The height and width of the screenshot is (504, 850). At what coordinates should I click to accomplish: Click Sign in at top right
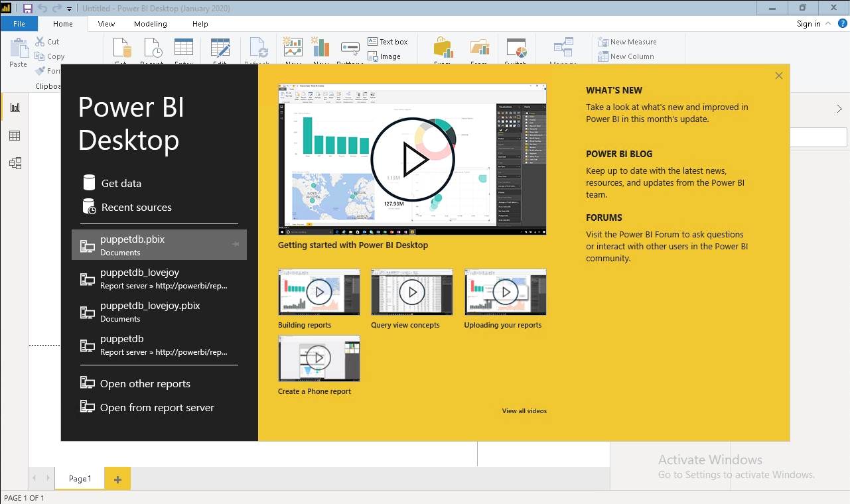tap(808, 24)
